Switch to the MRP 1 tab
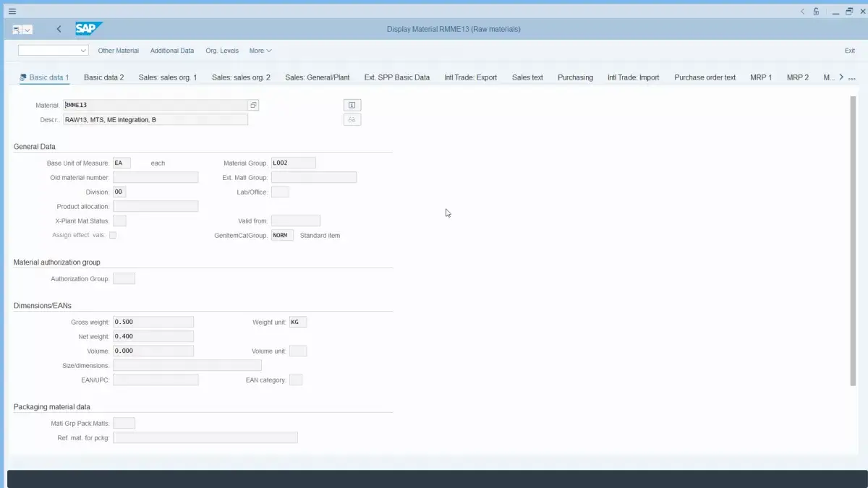Image resolution: width=868 pixels, height=488 pixels. (761, 77)
